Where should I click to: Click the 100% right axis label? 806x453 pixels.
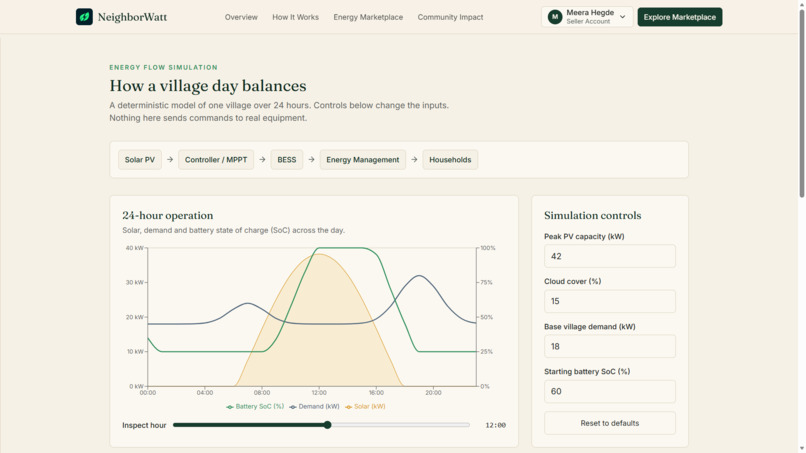[x=488, y=248]
